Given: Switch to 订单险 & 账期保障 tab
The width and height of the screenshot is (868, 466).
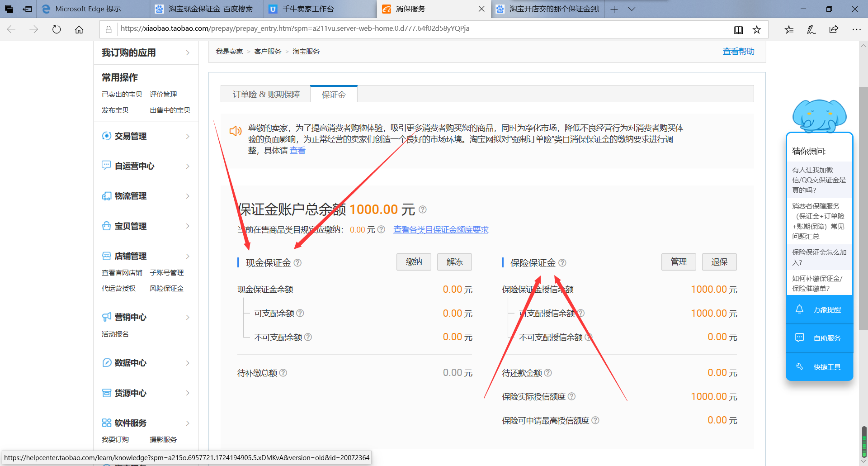Looking at the screenshot, I should pyautogui.click(x=266, y=94).
